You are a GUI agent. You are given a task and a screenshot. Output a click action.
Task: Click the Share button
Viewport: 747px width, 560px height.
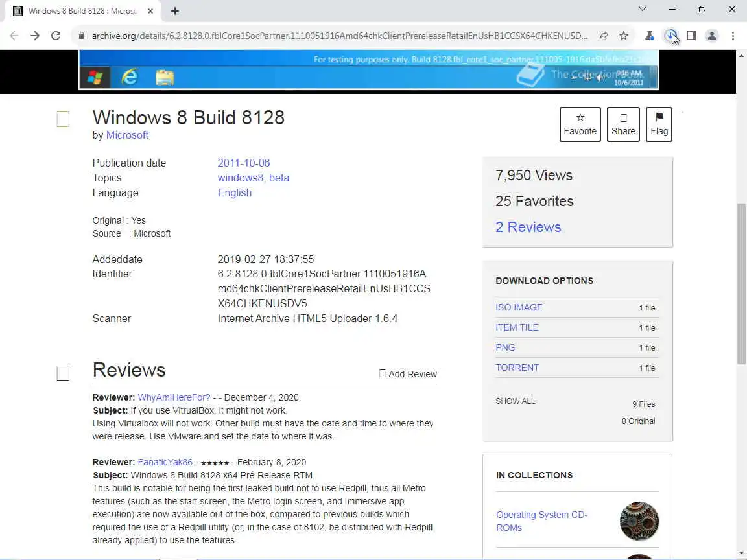[623, 124]
